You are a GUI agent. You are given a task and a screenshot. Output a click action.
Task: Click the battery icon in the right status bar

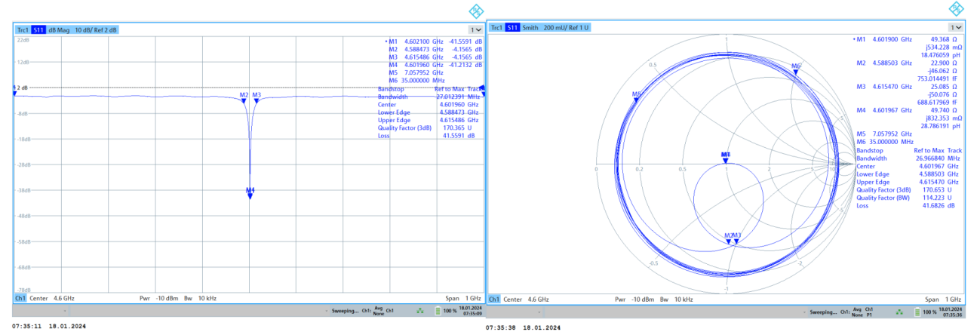917,312
